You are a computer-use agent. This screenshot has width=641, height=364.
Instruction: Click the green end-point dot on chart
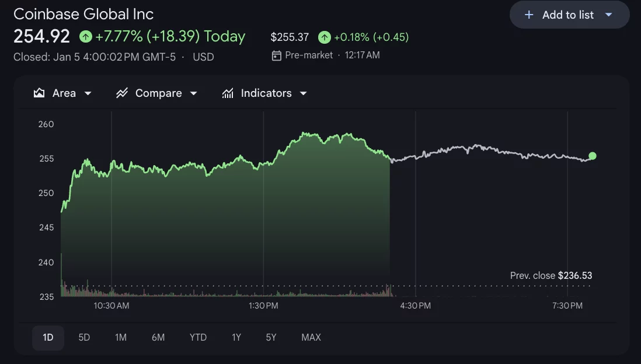point(593,156)
